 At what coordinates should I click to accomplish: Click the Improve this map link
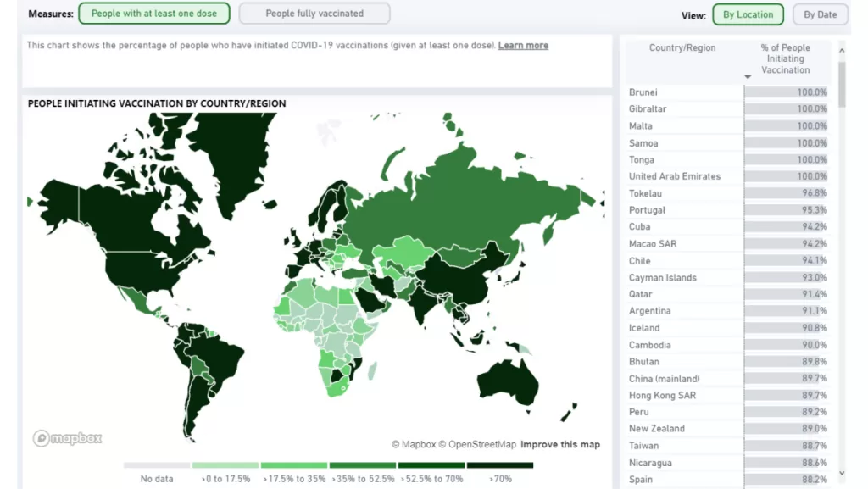562,443
